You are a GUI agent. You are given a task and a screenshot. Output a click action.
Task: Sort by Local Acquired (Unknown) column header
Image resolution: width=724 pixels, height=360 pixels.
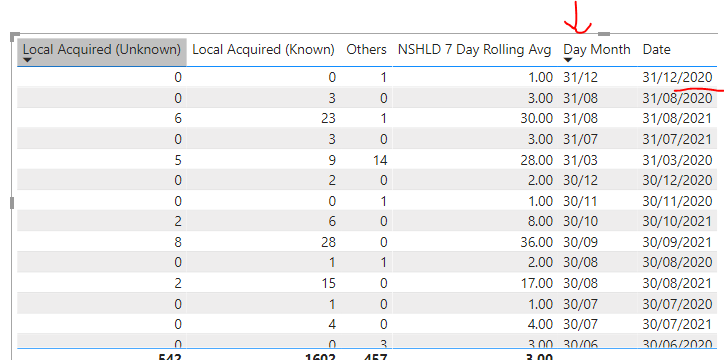tap(102, 50)
